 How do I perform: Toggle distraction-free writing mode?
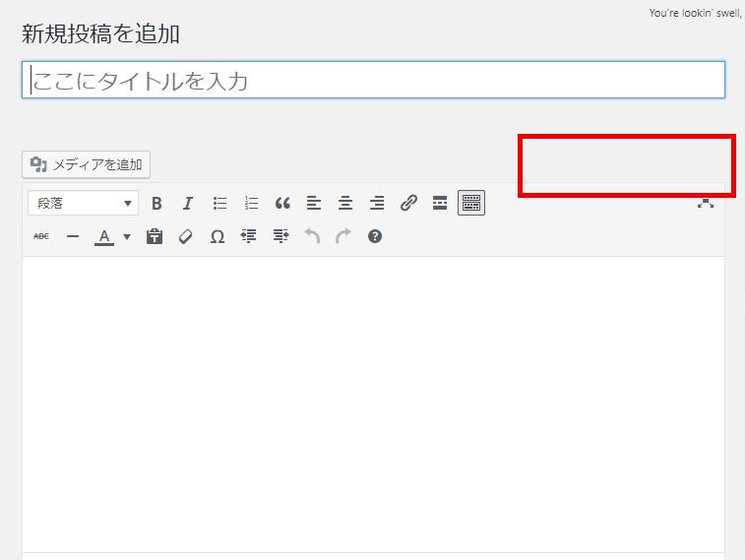(705, 204)
